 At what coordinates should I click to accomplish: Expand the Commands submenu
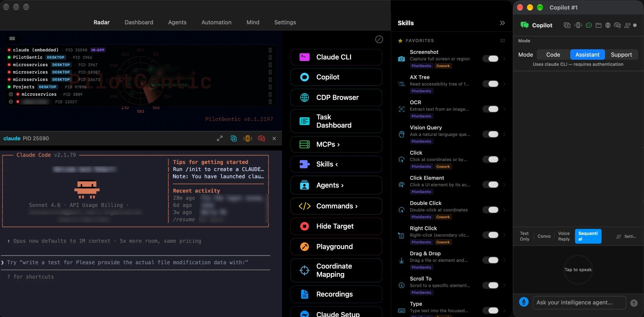coord(336,206)
